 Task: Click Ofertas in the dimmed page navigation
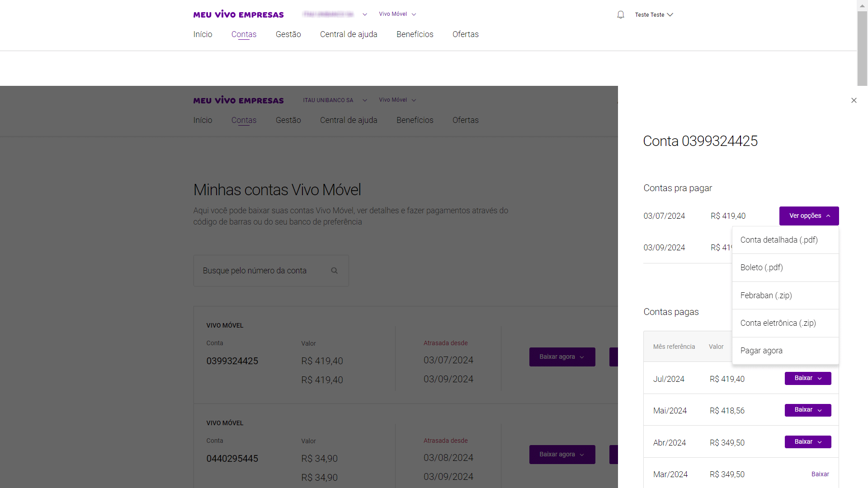pos(466,120)
